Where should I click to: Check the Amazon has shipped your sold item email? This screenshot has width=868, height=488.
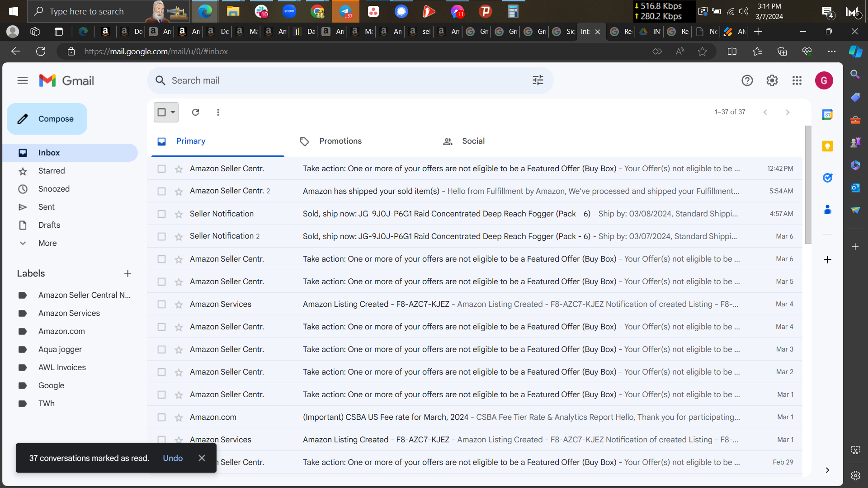pos(161,191)
